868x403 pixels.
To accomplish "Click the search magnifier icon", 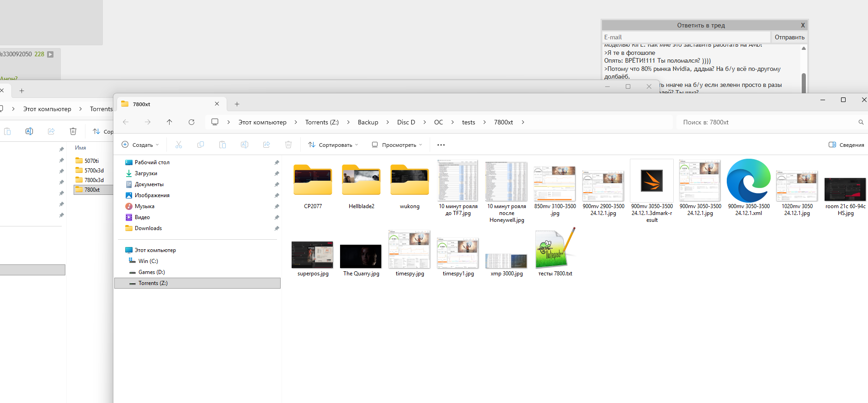I will point(861,122).
